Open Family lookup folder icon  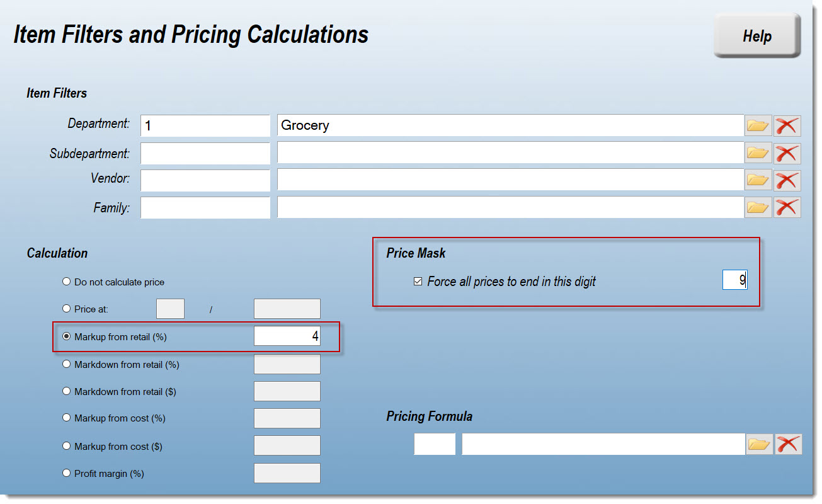click(x=758, y=207)
